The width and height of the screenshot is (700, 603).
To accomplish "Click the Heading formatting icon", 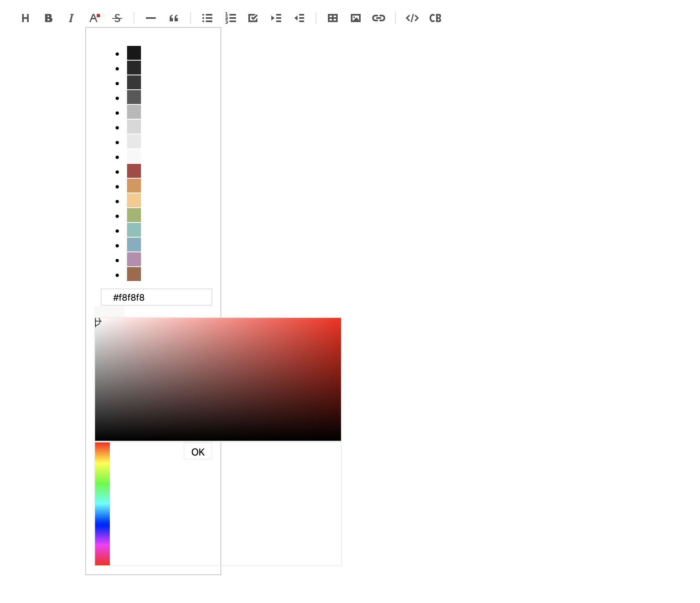I will (x=25, y=18).
